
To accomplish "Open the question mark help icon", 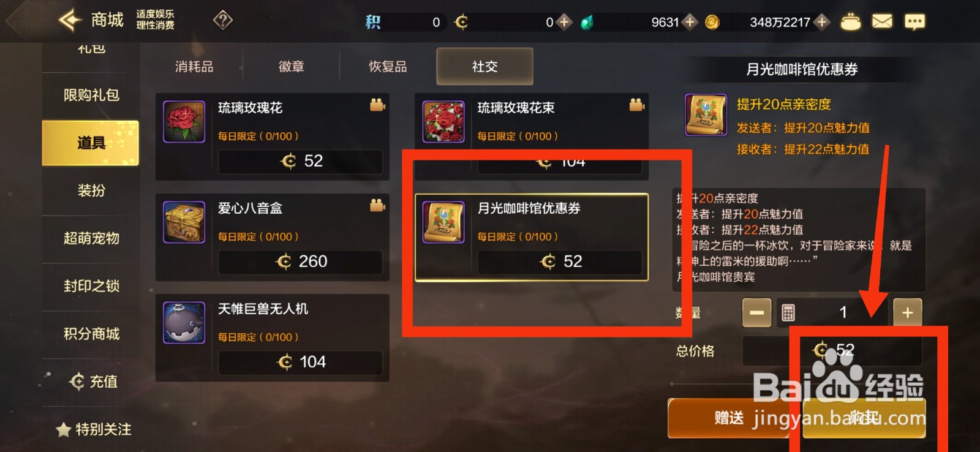I will [x=223, y=21].
